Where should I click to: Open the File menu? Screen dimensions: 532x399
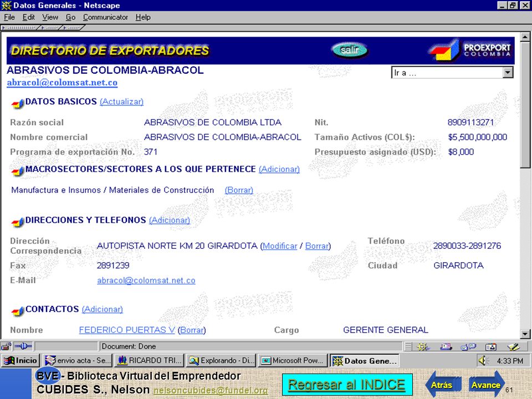pyautogui.click(x=9, y=17)
